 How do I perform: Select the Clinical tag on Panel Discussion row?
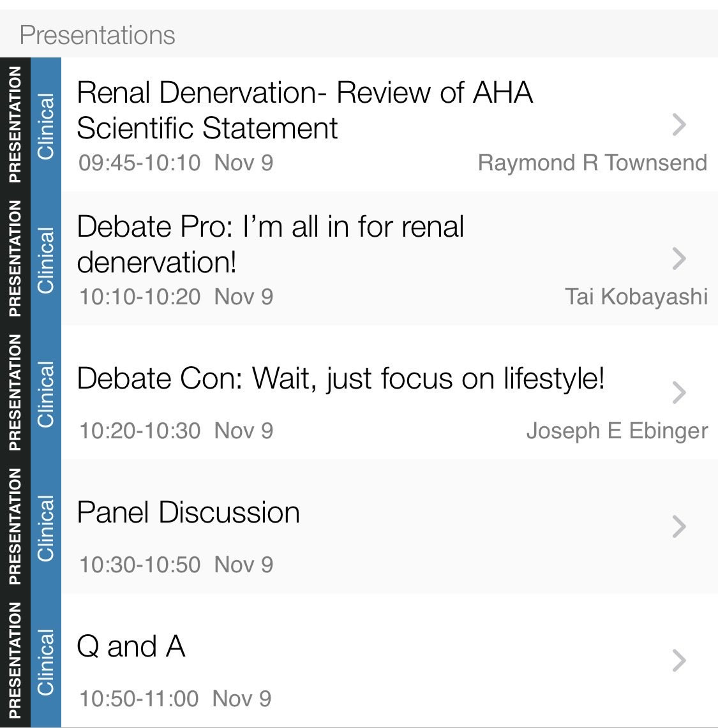click(45, 526)
